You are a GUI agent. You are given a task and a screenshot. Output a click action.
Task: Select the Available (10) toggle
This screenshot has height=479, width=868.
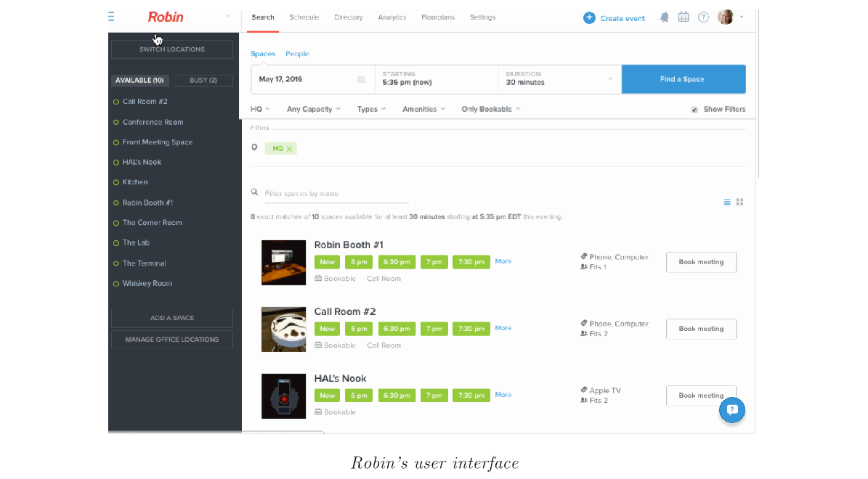click(139, 81)
